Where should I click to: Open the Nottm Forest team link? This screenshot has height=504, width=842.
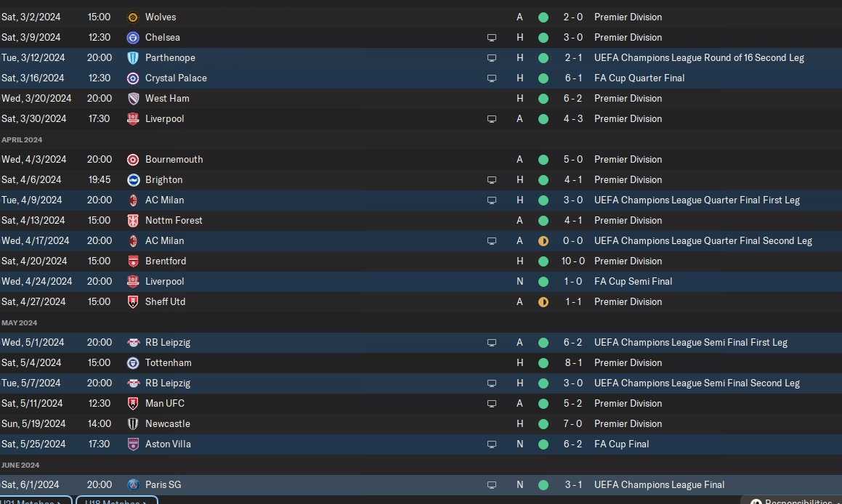(x=174, y=220)
